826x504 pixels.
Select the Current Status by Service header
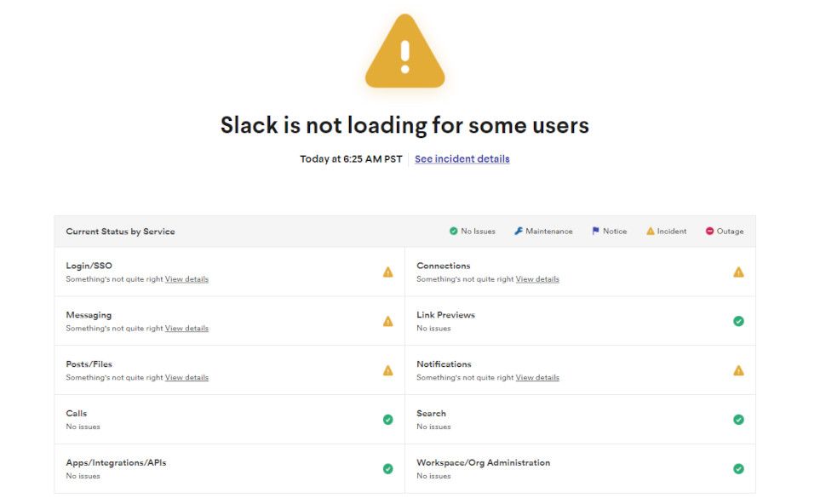pyautogui.click(x=119, y=231)
